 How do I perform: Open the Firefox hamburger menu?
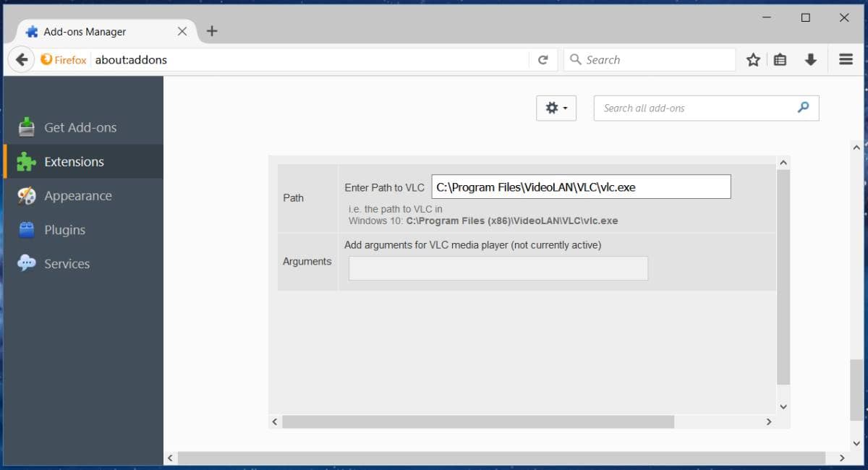[x=844, y=59]
